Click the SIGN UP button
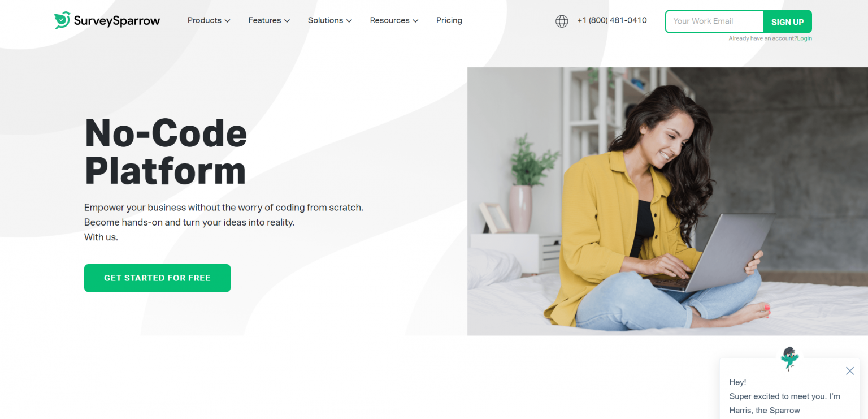This screenshot has height=419, width=868. (787, 21)
